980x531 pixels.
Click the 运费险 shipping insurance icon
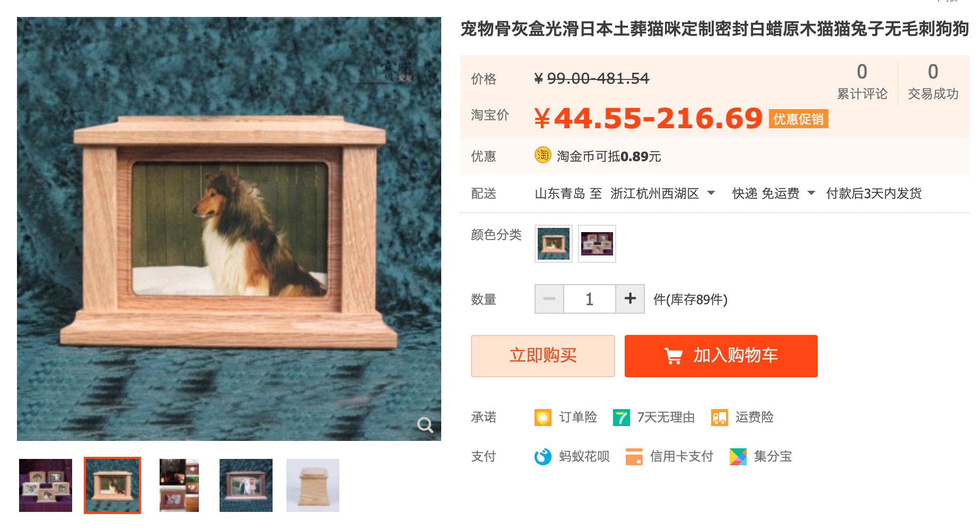pyautogui.click(x=720, y=418)
